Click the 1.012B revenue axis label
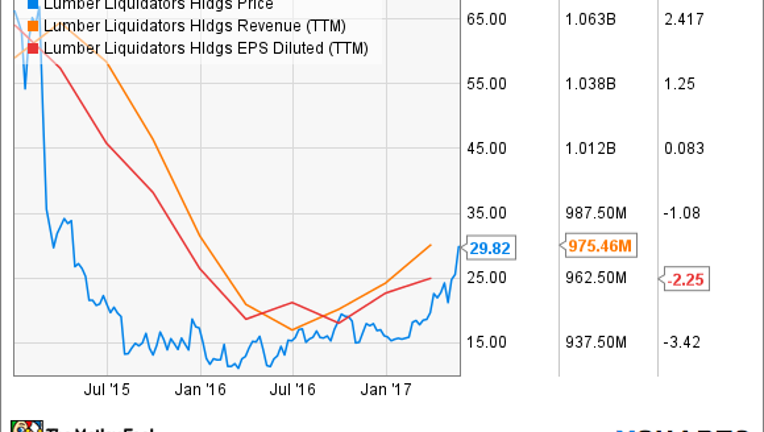 590,149
